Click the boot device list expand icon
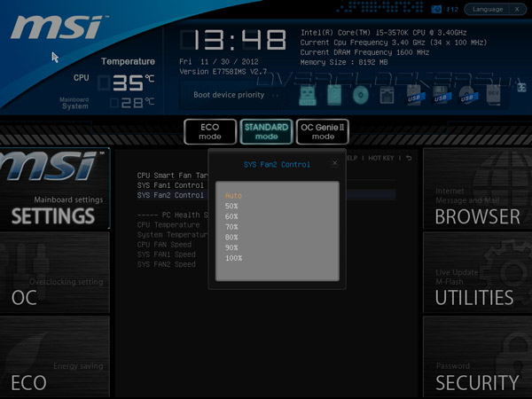This screenshot has width=532, height=399. 521,88
